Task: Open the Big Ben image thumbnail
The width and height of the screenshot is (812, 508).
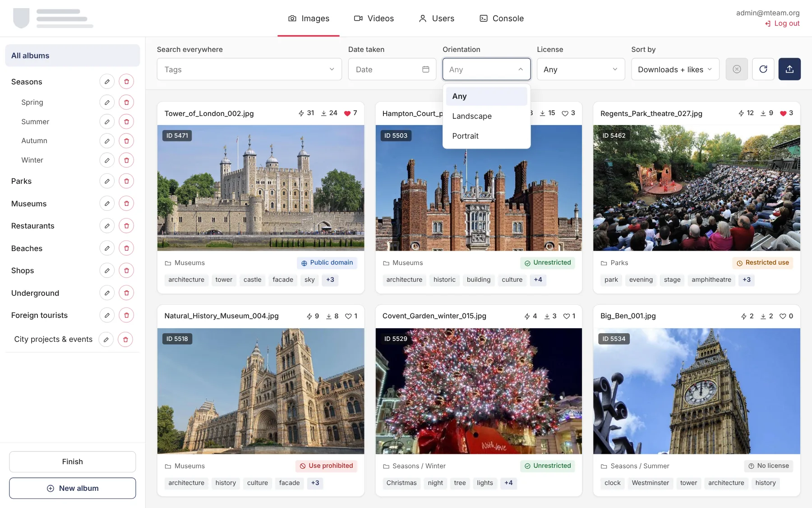Action: click(x=697, y=391)
